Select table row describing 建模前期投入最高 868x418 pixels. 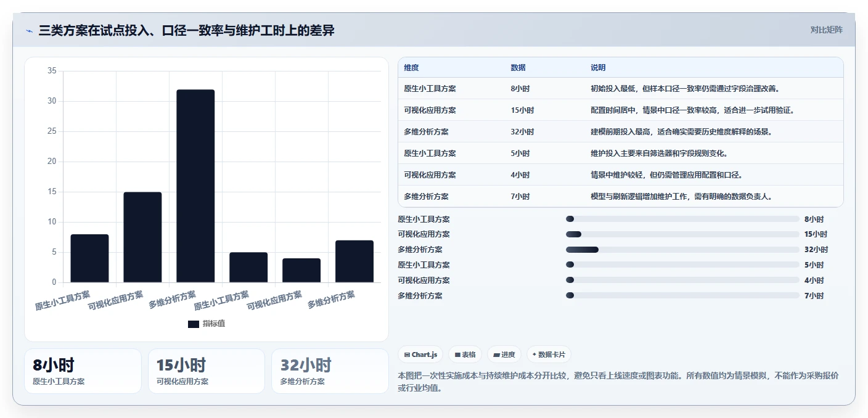[621, 132]
